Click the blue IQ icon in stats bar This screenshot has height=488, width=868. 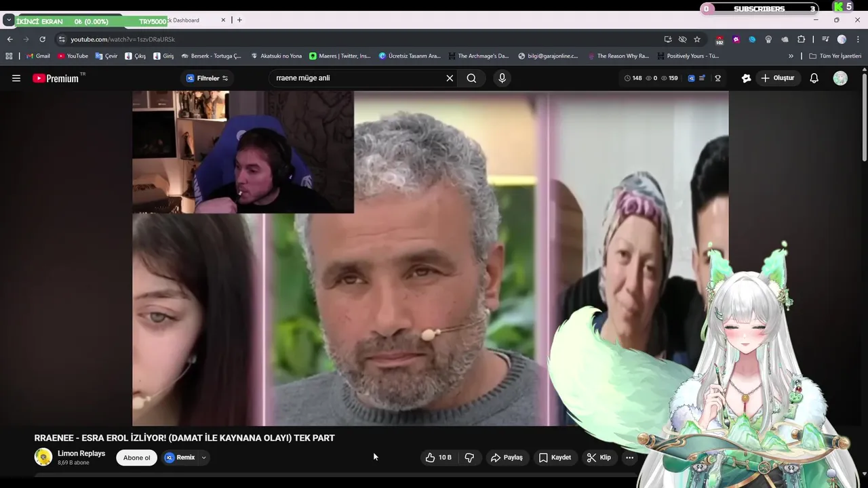(x=691, y=78)
